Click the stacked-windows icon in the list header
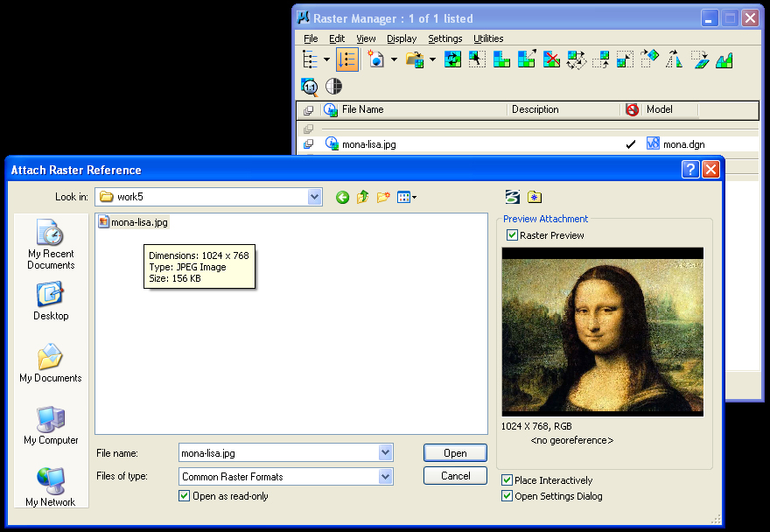 (x=308, y=110)
